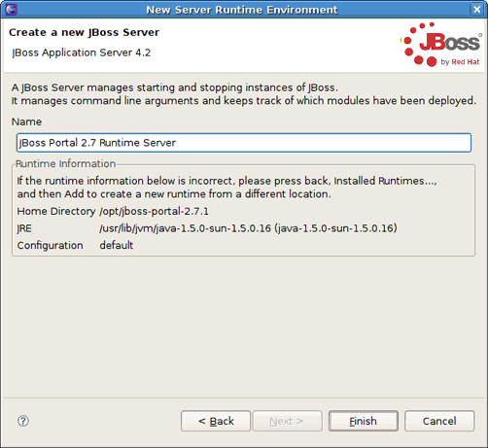Image resolution: width=488 pixels, height=448 pixels.
Task: Finish creating the JBoss server
Action: [x=364, y=421]
